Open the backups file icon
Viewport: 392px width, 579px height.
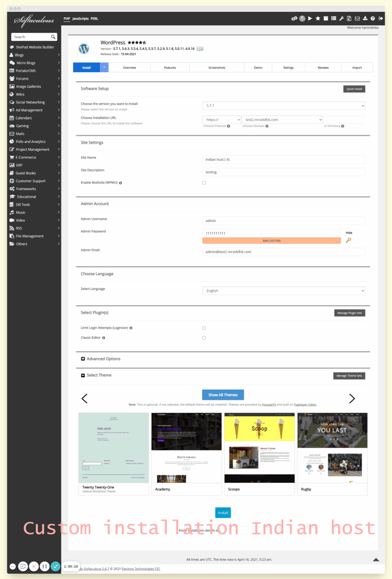[x=349, y=19]
